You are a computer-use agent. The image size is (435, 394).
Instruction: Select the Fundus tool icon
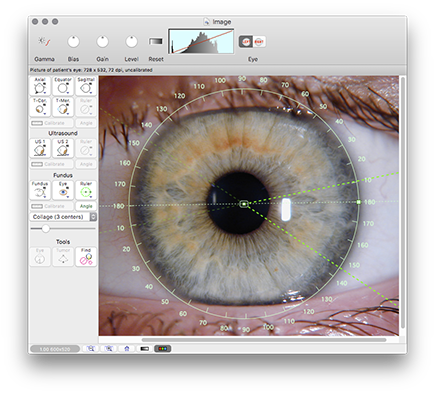coord(40,190)
